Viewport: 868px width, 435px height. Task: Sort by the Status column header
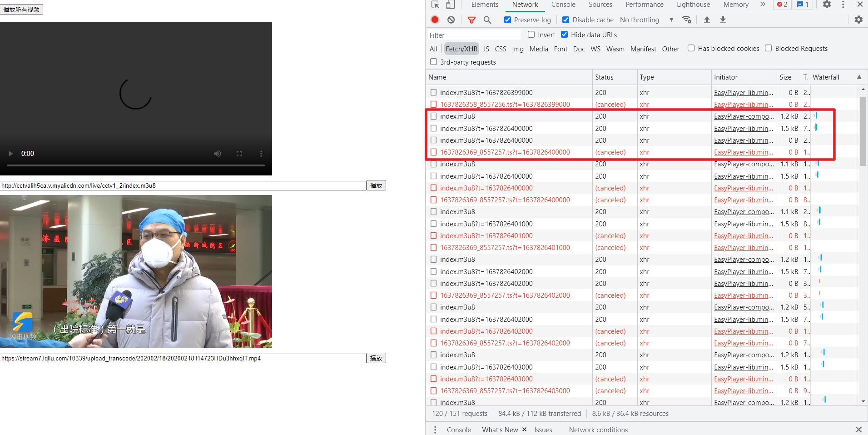(615, 77)
